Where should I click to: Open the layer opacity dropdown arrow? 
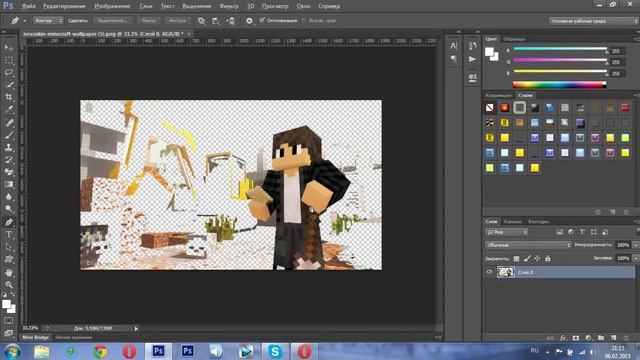coord(636,245)
